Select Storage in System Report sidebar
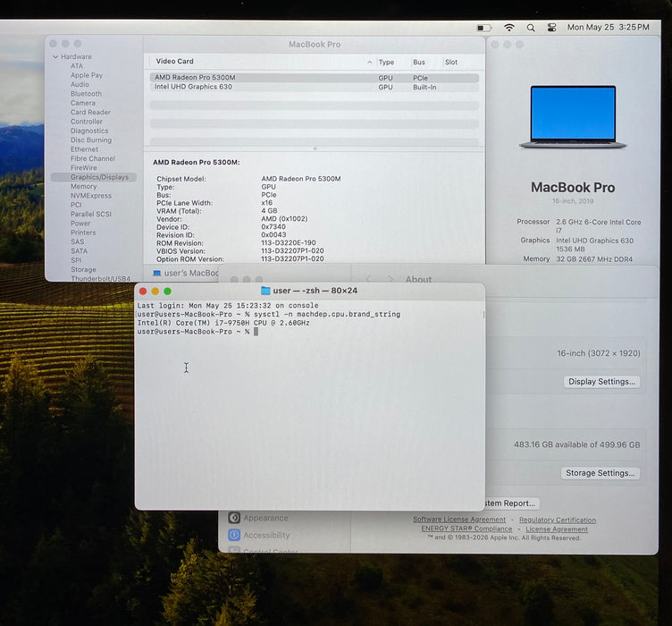Image resolution: width=672 pixels, height=626 pixels. tap(83, 270)
